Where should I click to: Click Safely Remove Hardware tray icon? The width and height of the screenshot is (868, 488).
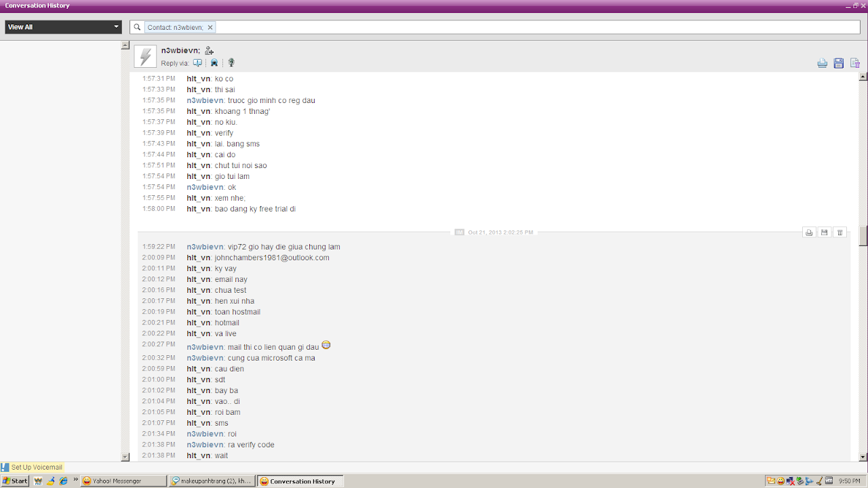click(x=800, y=481)
